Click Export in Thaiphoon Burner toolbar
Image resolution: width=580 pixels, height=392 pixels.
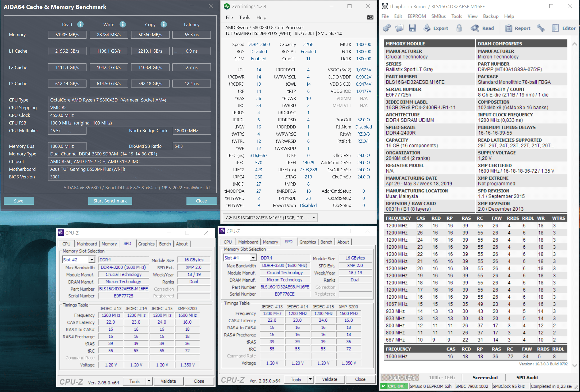coord(436,28)
